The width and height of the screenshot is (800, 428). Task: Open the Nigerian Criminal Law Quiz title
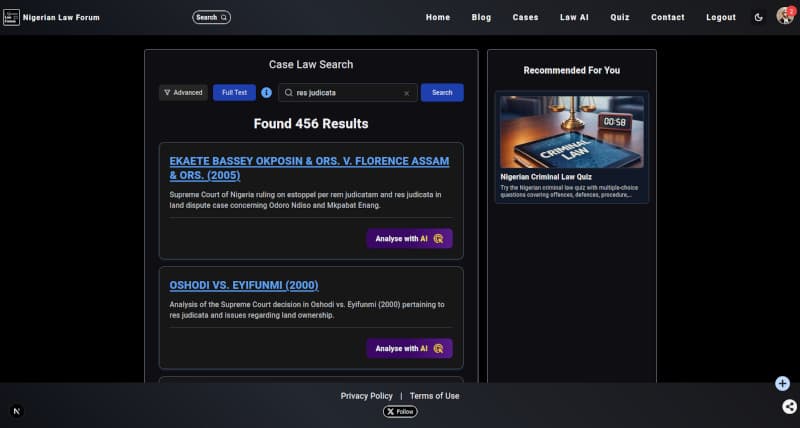546,177
